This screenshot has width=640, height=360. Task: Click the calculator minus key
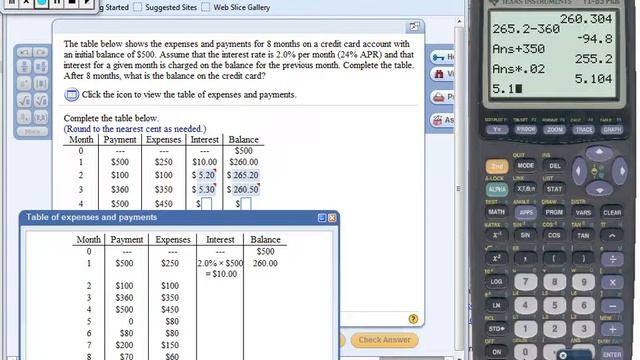[x=612, y=306]
